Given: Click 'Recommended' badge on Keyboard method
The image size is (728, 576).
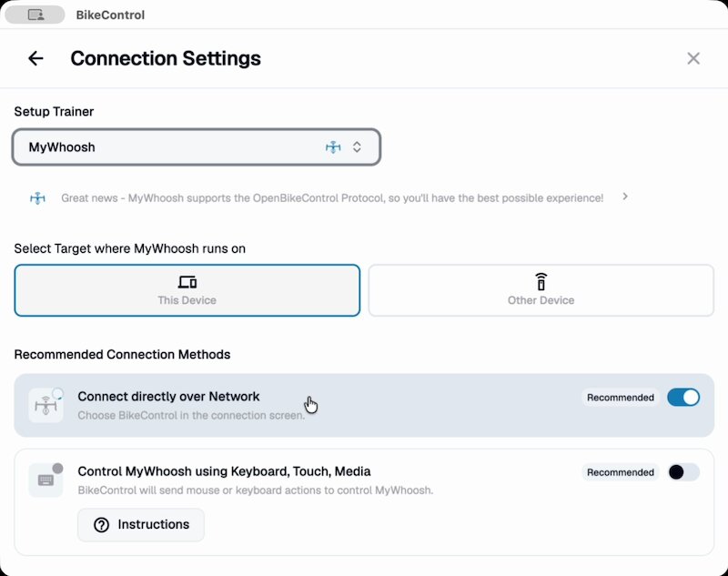Looking at the screenshot, I should (x=621, y=472).
